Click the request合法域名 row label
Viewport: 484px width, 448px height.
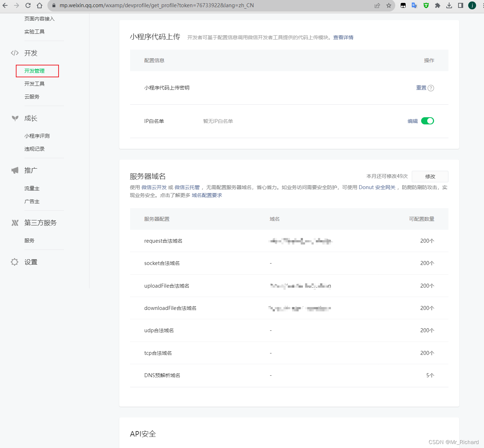tap(163, 241)
